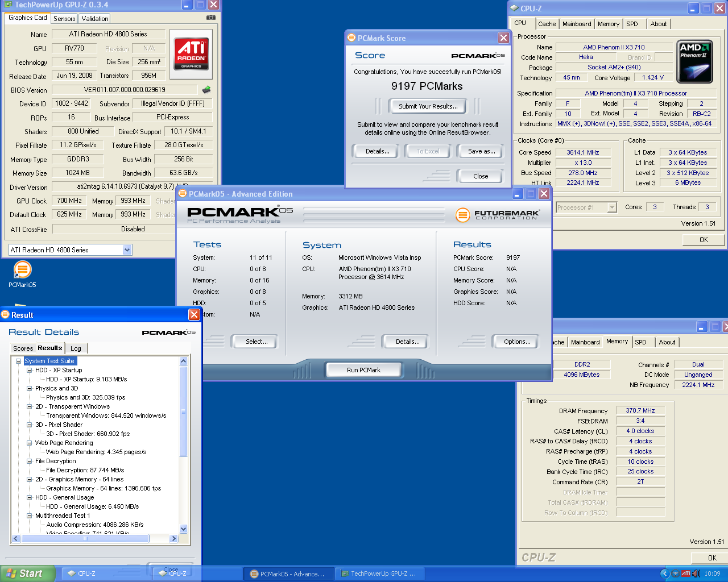Collapse the System Test Suite node

click(x=18, y=361)
